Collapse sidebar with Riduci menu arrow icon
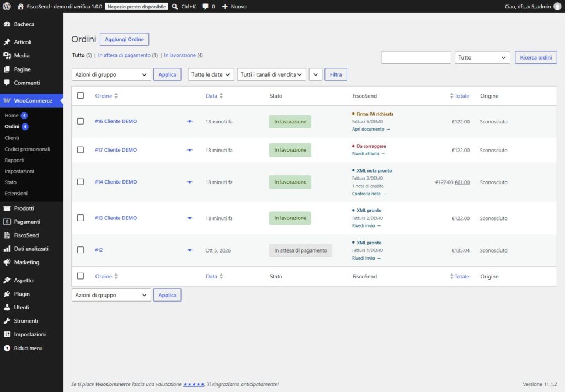Image resolution: width=565 pixels, height=392 pixels. [x=7, y=348]
